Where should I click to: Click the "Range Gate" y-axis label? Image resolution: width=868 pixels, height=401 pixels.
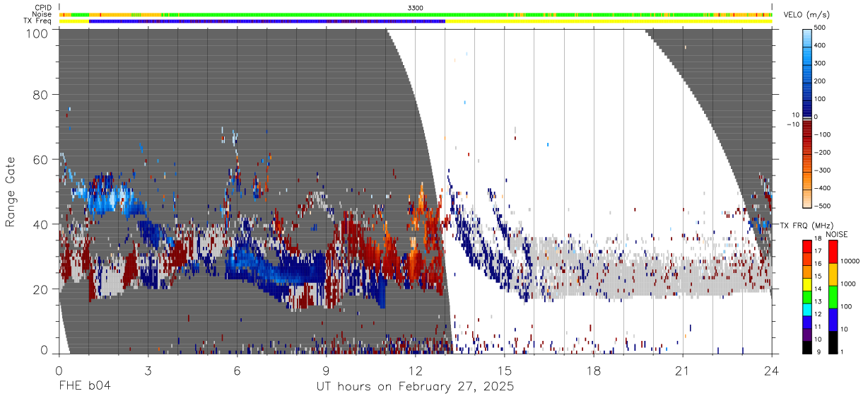click(11, 192)
